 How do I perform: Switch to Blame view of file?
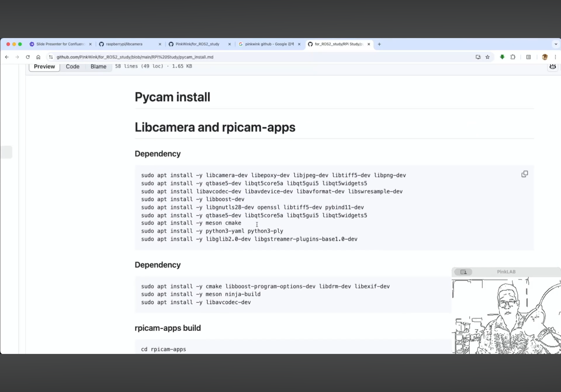(x=98, y=67)
